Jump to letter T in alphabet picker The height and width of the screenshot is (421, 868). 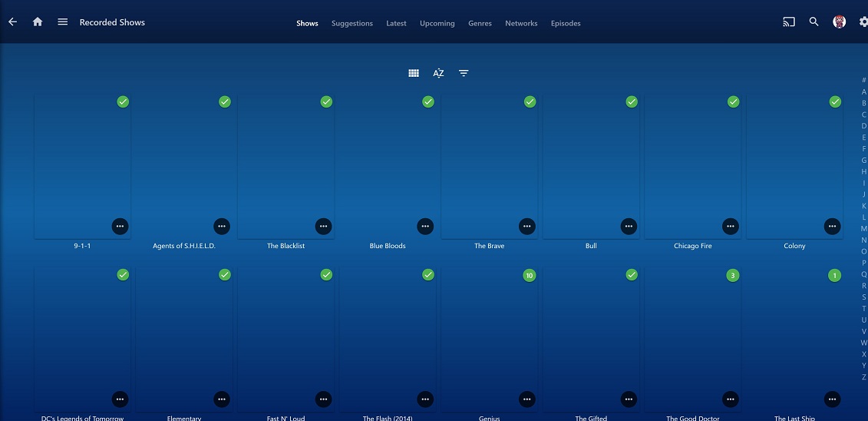coord(863,309)
